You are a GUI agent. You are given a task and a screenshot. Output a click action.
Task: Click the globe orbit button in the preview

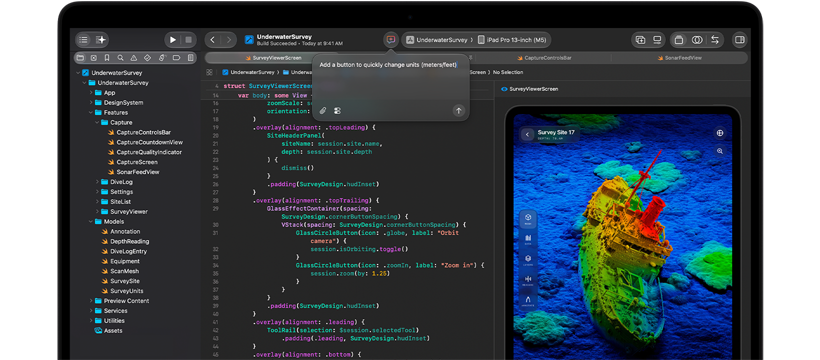point(720,133)
